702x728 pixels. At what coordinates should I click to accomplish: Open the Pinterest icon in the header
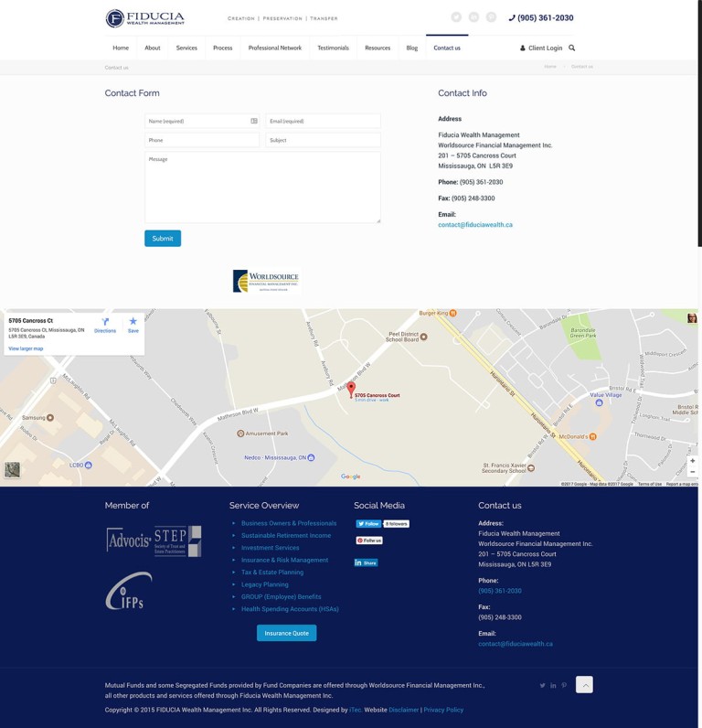tap(492, 17)
